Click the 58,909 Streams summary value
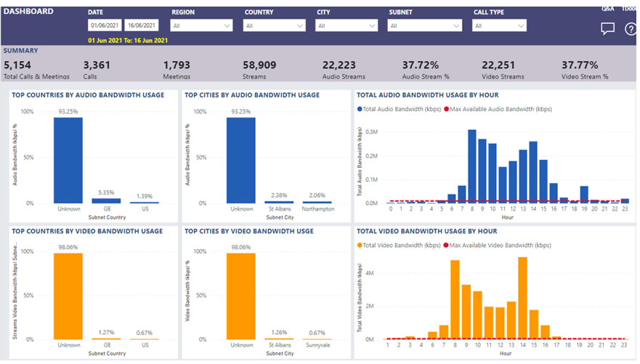640x364 pixels. 259,65
